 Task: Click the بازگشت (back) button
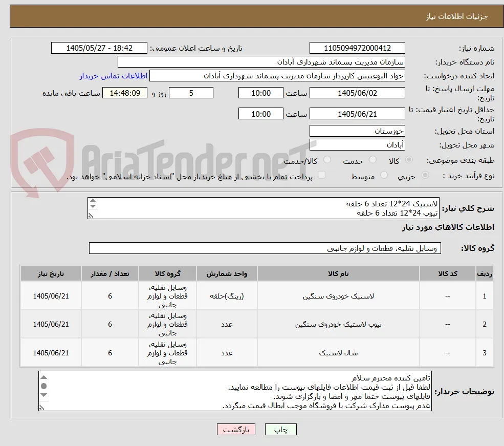236,429
